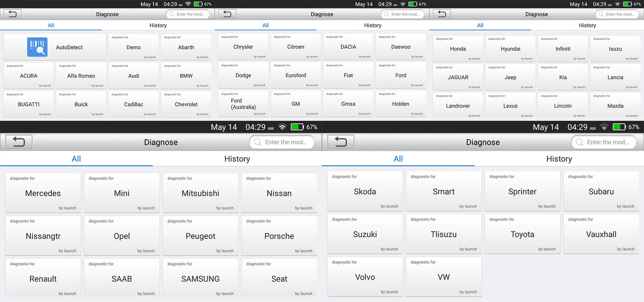Select All tab in Mercedes panel
Image resolution: width=644 pixels, height=302 pixels.
[x=76, y=159]
